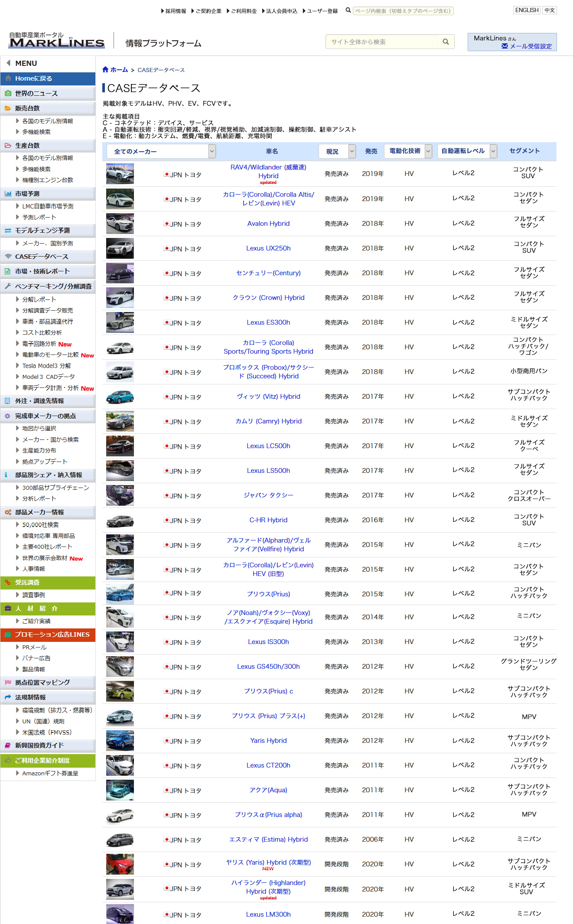Open the Lexus UX250h link
This screenshot has height=924, width=573.
pyautogui.click(x=268, y=248)
